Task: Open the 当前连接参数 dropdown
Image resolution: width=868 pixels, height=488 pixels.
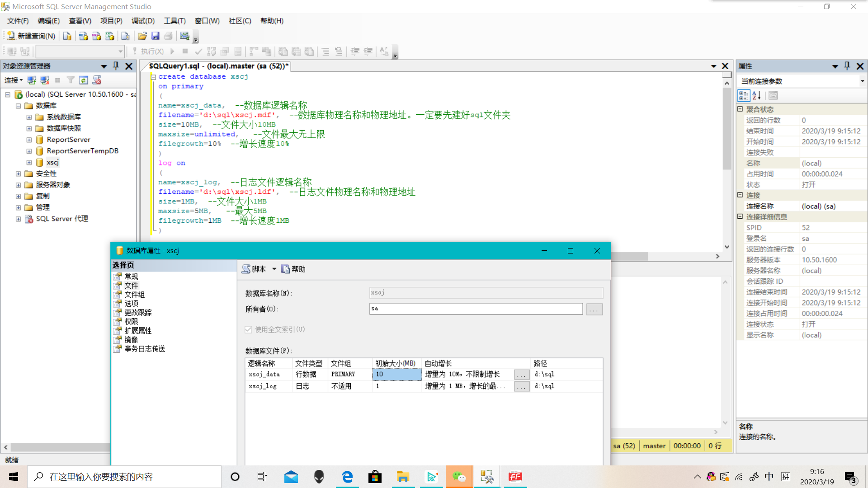Action: (863, 81)
